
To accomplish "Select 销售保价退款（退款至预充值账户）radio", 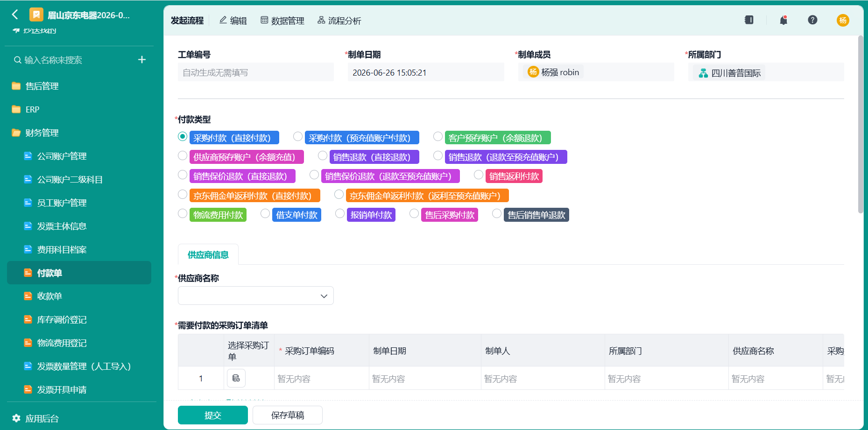I will [314, 175].
